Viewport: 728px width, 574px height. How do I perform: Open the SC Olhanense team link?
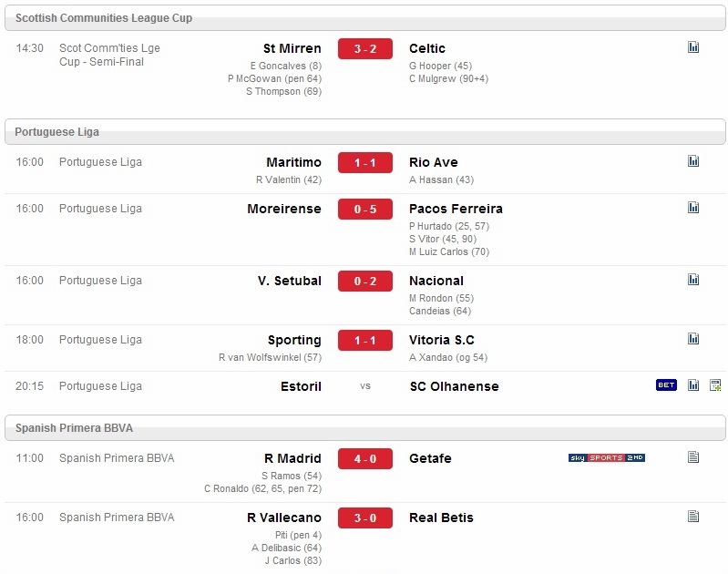click(x=454, y=386)
